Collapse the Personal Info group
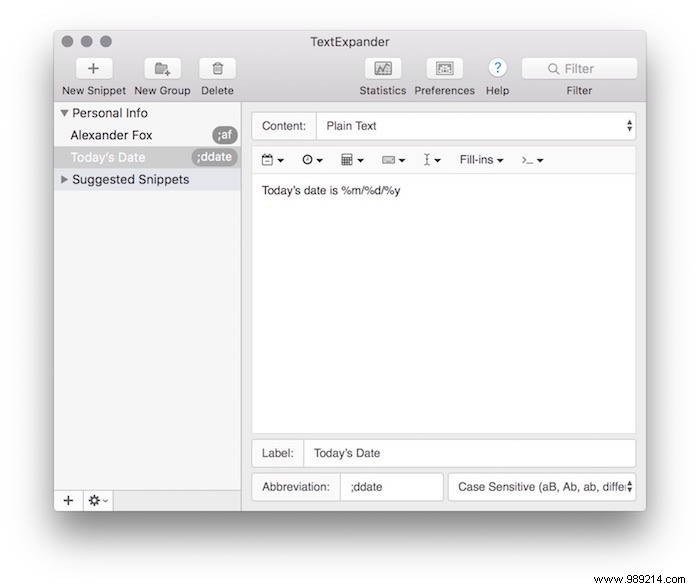This screenshot has height=588, width=700. (64, 113)
